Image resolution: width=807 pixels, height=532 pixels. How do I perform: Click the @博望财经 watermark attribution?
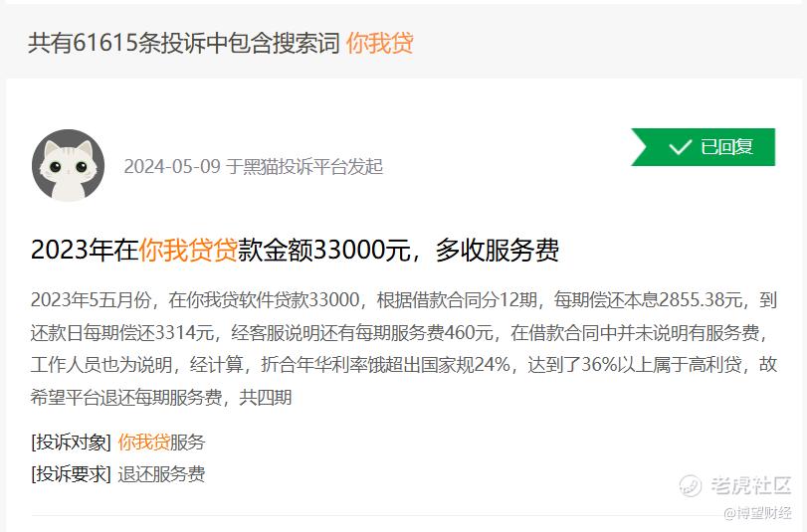coord(757,512)
